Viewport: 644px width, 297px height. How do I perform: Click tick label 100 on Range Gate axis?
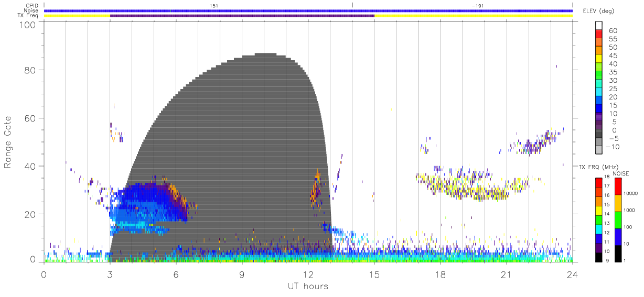[28, 24]
